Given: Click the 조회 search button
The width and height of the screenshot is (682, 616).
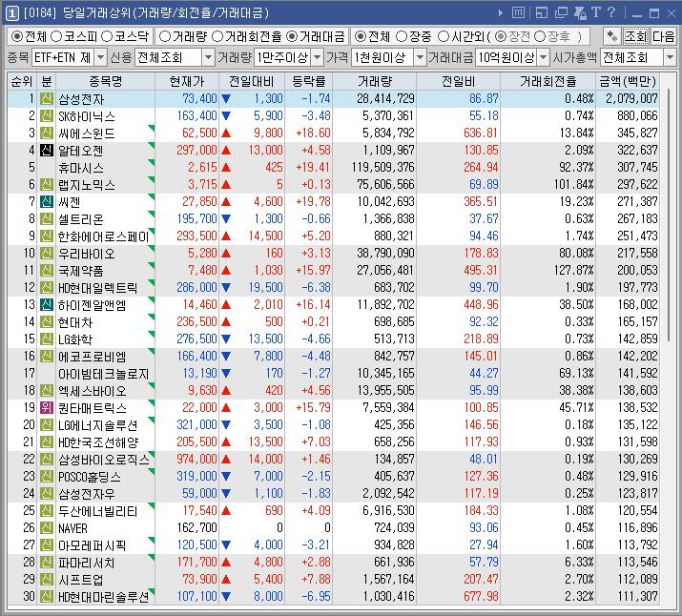Looking at the screenshot, I should tap(636, 36).
